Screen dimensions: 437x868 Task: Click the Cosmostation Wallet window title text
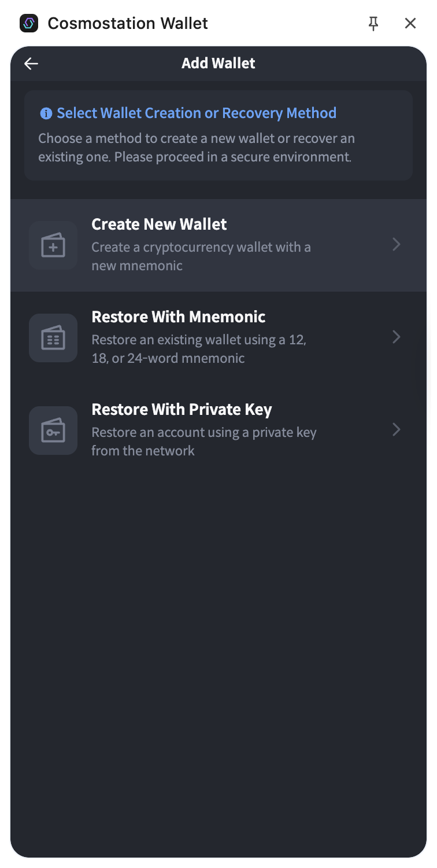pos(128,23)
